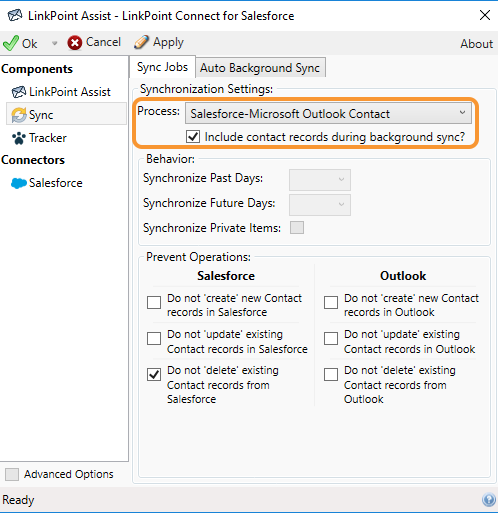Enable Do not delete Contact records from Outlook
This screenshot has width=498, height=513.
point(331,374)
